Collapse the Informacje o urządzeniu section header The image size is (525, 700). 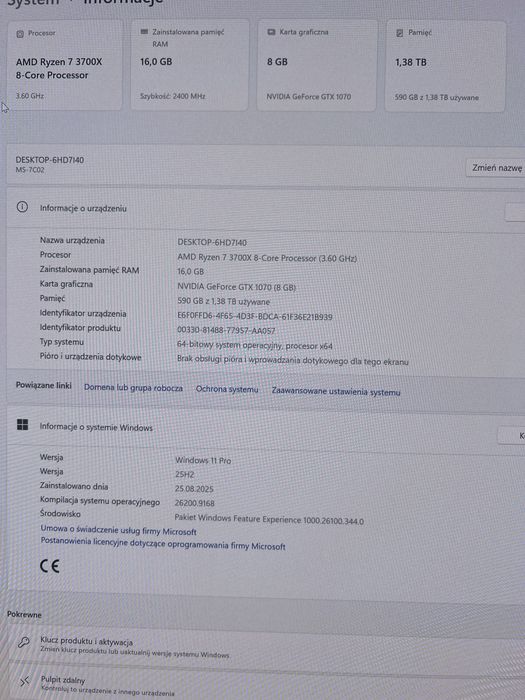266,208
